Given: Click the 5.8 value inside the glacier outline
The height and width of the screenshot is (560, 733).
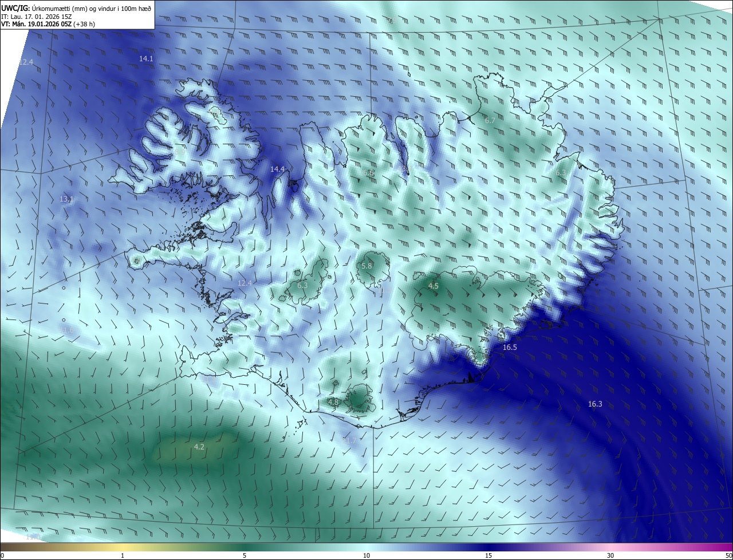Looking at the screenshot, I should pos(366,266).
